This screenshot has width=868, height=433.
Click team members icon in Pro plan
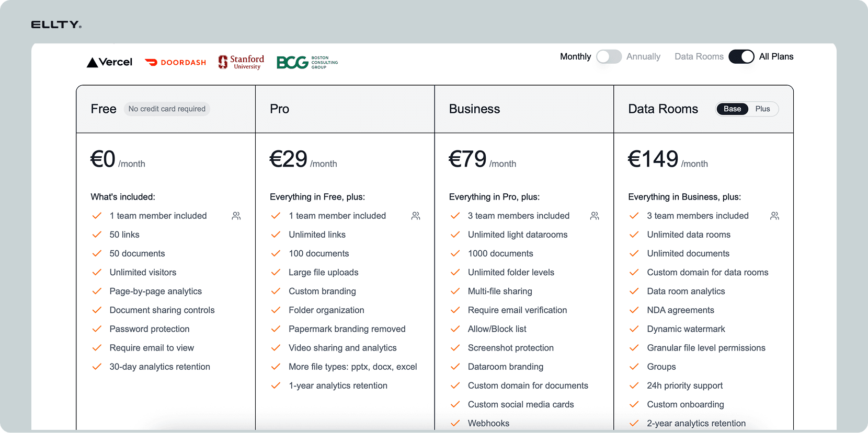(416, 216)
